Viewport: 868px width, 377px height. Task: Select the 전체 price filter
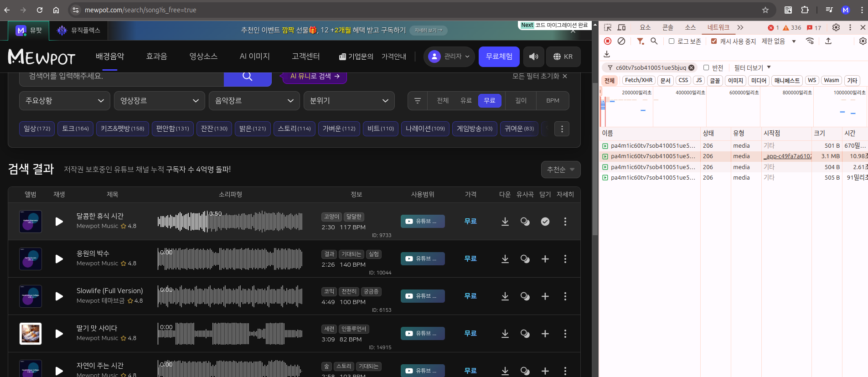(x=443, y=101)
